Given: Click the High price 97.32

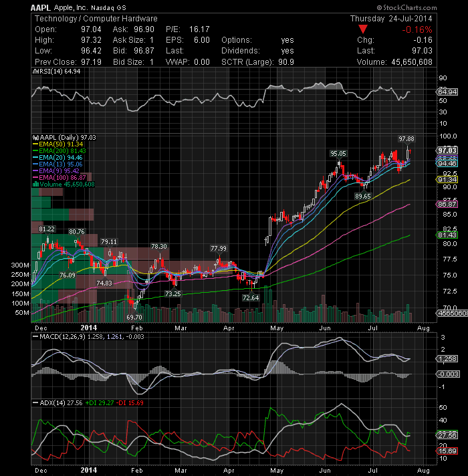Looking at the screenshot, I should tap(91, 40).
